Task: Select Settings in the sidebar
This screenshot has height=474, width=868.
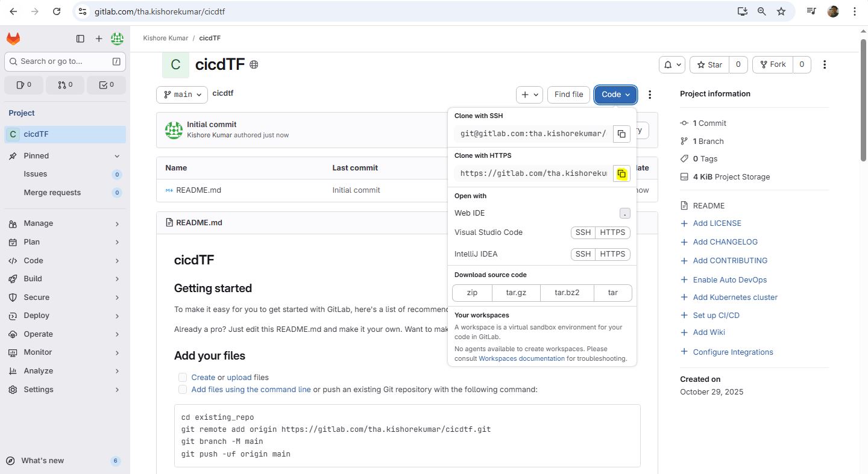Action: coord(39,390)
